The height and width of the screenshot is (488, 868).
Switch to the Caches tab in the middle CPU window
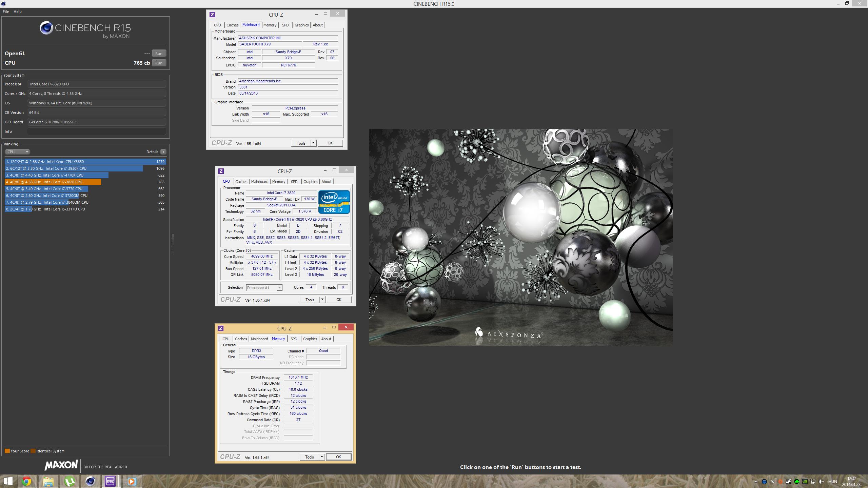[241, 182]
